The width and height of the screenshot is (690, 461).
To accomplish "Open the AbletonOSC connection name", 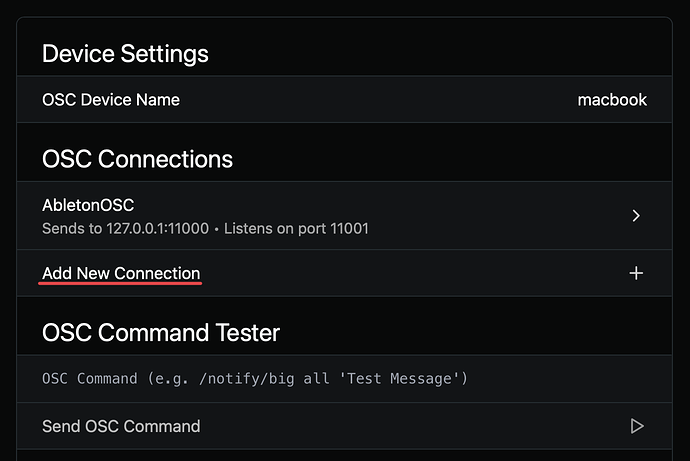I will click(x=88, y=205).
